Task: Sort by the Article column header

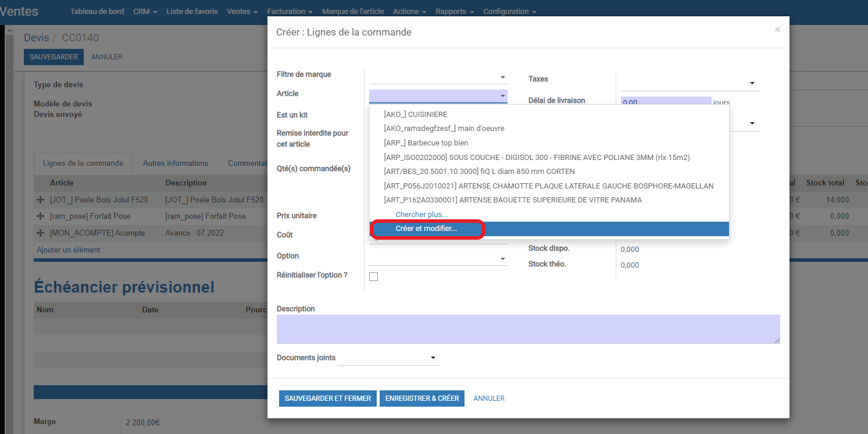Action: pyautogui.click(x=62, y=183)
